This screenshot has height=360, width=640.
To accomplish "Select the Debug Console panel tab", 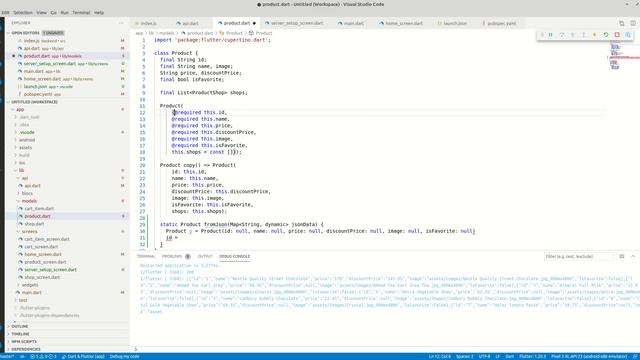I will point(234,256).
